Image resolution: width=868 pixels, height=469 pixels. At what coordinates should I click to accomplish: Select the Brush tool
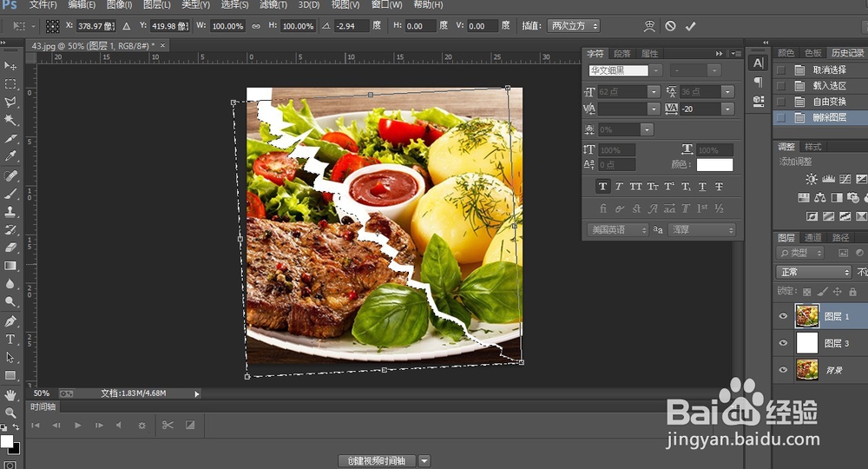10,194
